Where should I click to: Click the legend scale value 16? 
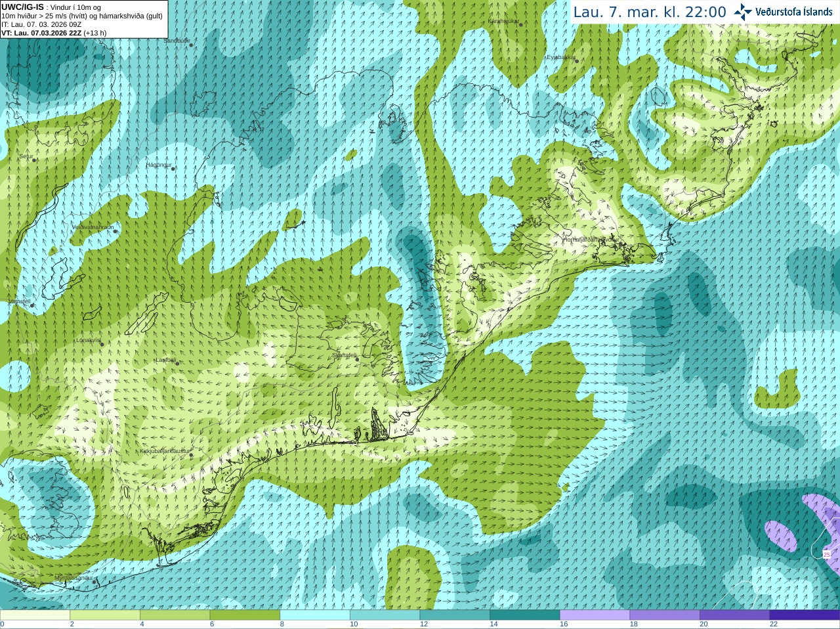click(564, 624)
